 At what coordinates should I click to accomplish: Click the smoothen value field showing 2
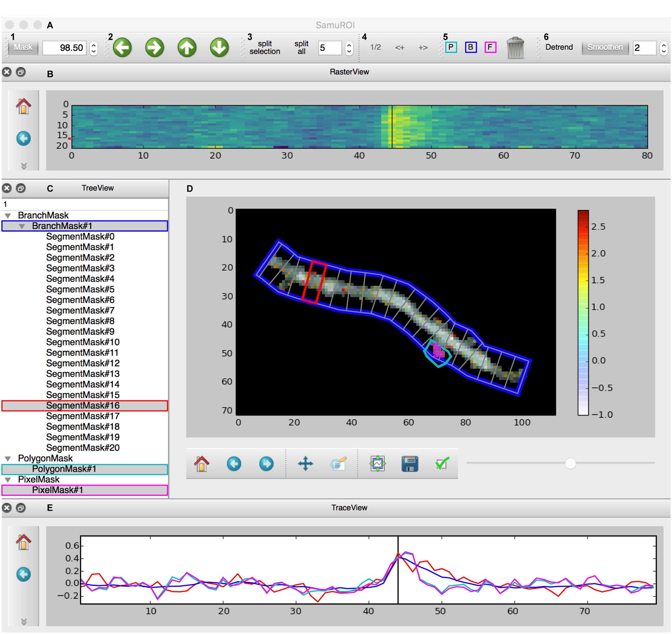pos(644,48)
